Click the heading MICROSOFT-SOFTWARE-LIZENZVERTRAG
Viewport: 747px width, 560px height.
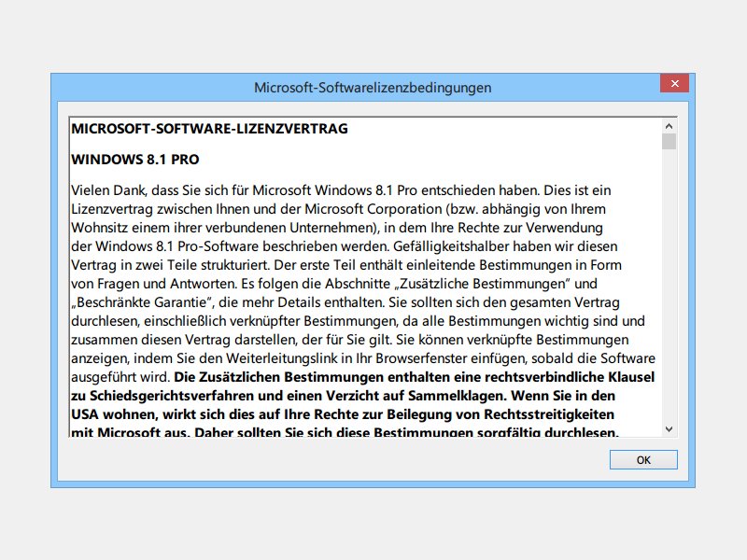click(209, 129)
